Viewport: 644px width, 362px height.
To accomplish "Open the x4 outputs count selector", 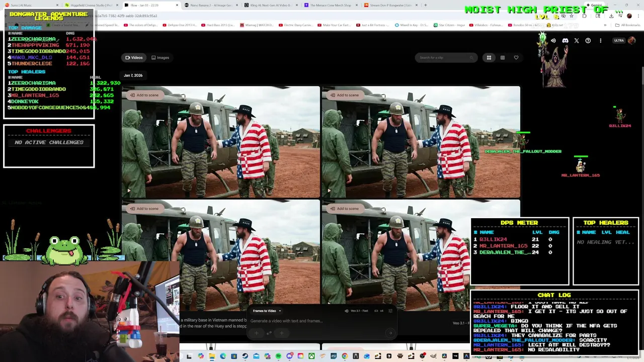I will pos(379,311).
